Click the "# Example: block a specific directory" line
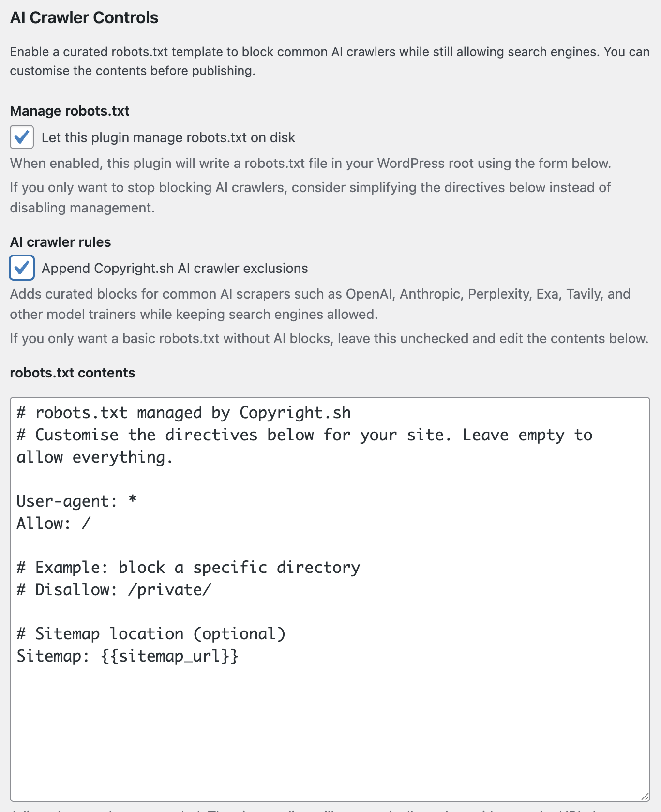 [188, 567]
